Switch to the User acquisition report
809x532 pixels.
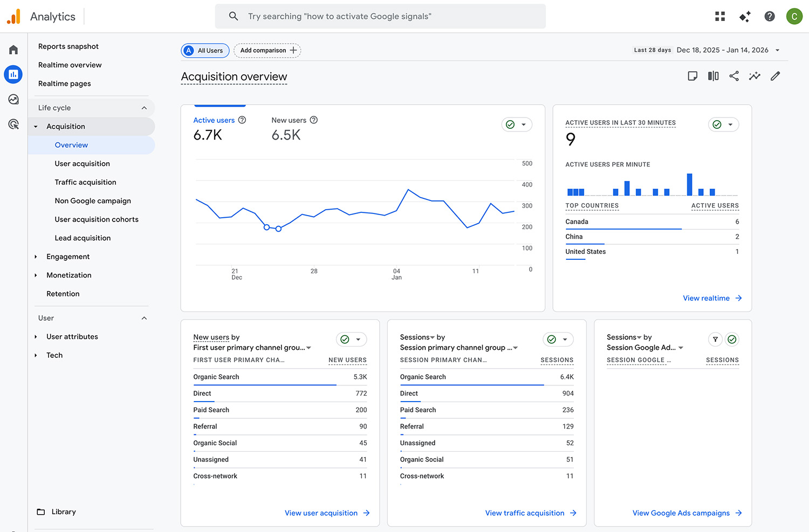click(x=82, y=163)
